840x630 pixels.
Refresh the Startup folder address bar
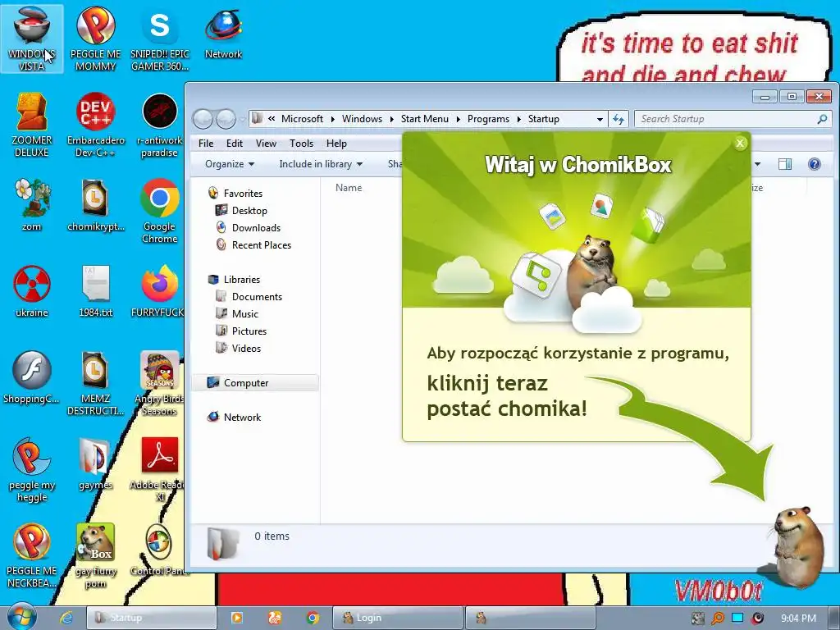(619, 119)
